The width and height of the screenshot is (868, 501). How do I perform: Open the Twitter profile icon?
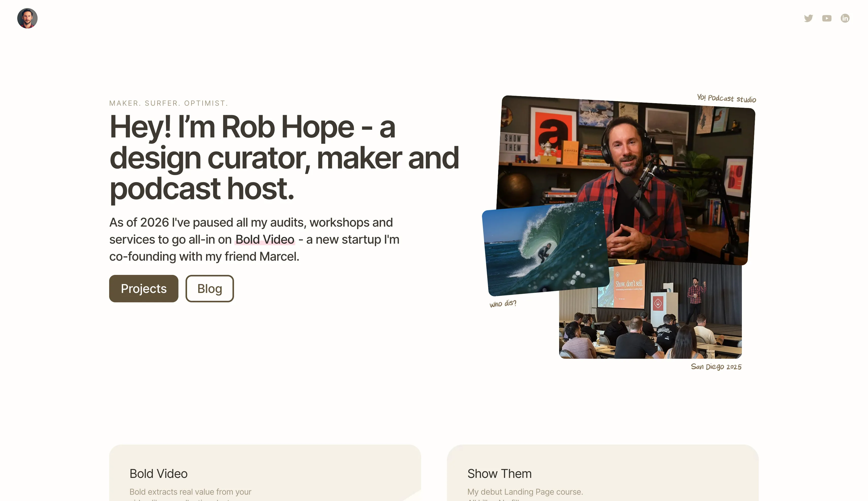click(x=808, y=18)
